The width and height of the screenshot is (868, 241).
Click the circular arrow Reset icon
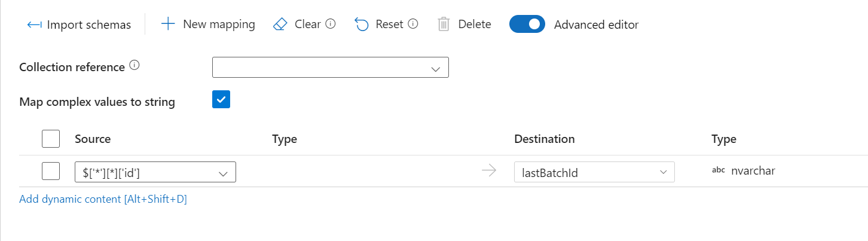click(x=362, y=25)
